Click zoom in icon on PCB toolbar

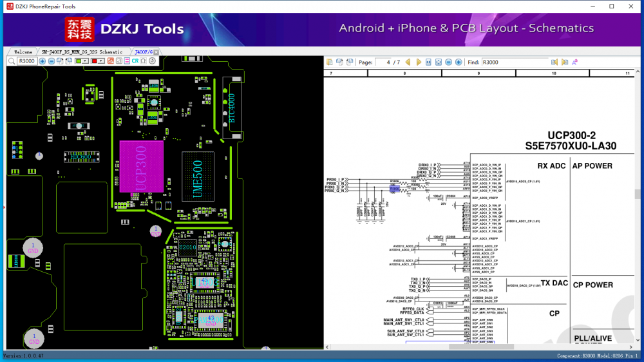43,61
